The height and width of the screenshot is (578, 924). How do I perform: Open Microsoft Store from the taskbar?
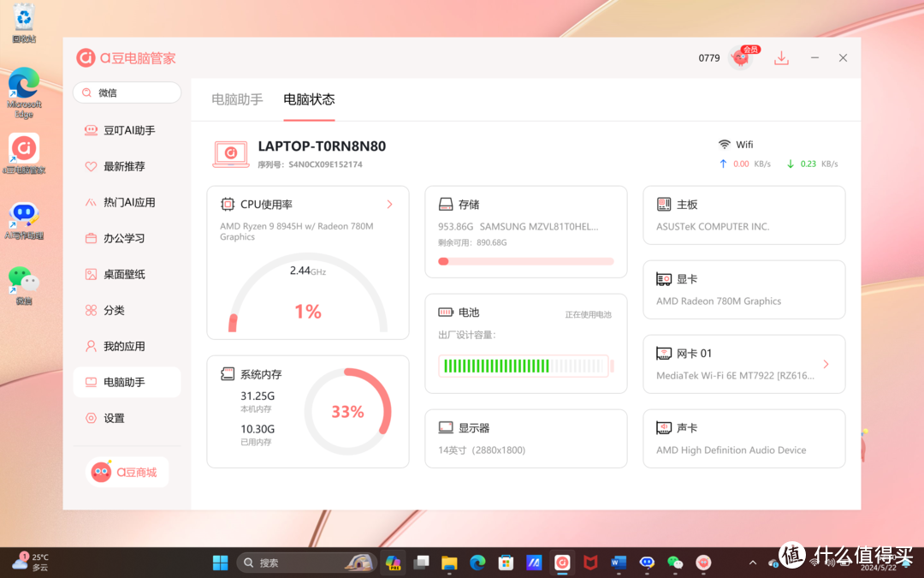tap(506, 563)
